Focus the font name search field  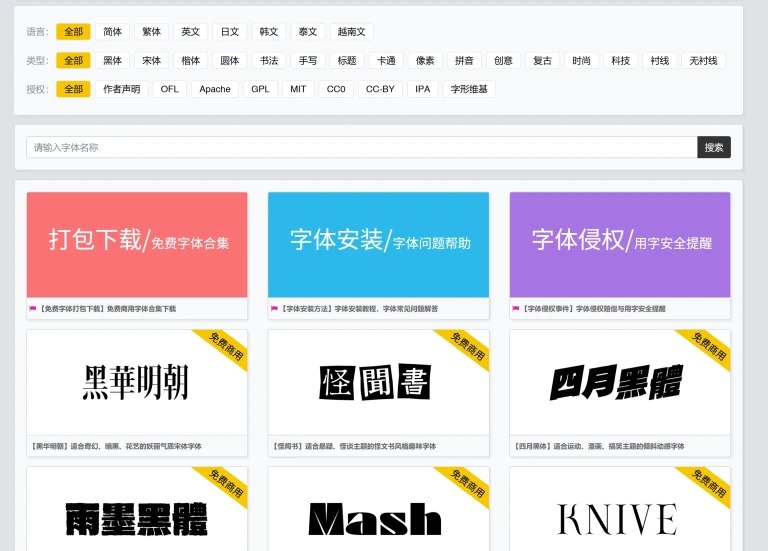(x=361, y=147)
